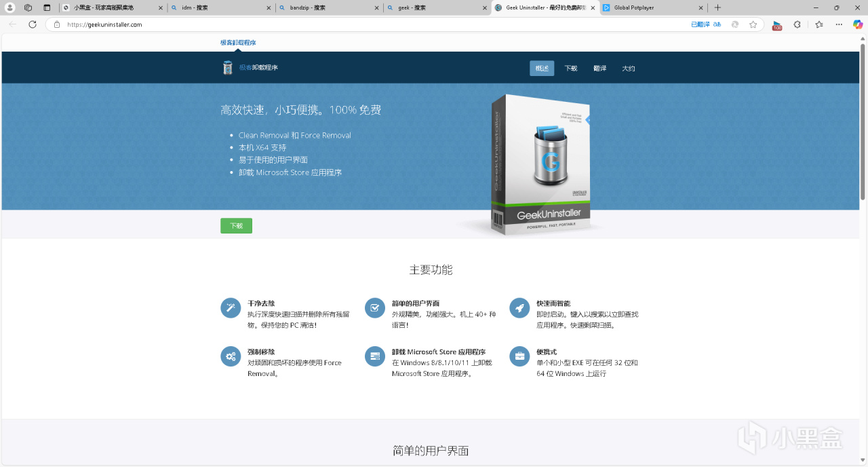Click the 快速而智能 feature heading
868x467 pixels.
coord(553,303)
